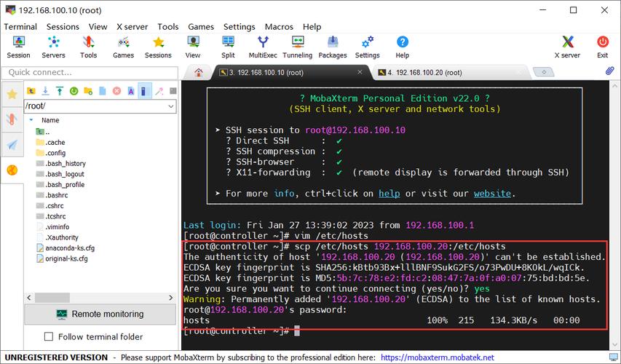Refresh the SFTP folder with green icon

[74, 91]
